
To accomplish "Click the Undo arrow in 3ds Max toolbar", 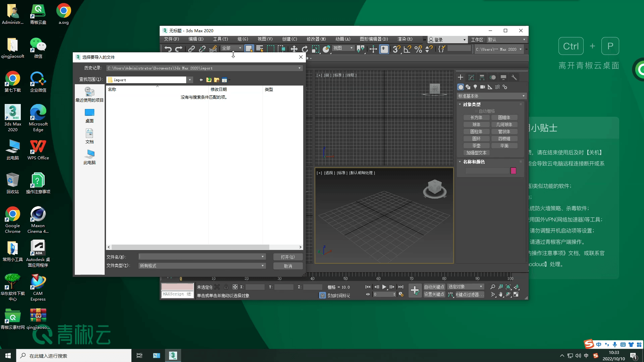I will point(168,49).
